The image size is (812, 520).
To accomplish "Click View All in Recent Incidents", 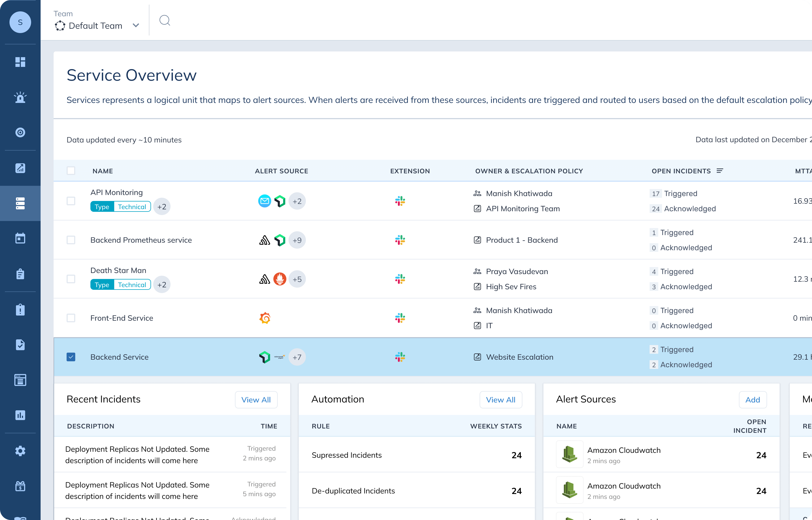I will pyautogui.click(x=256, y=400).
